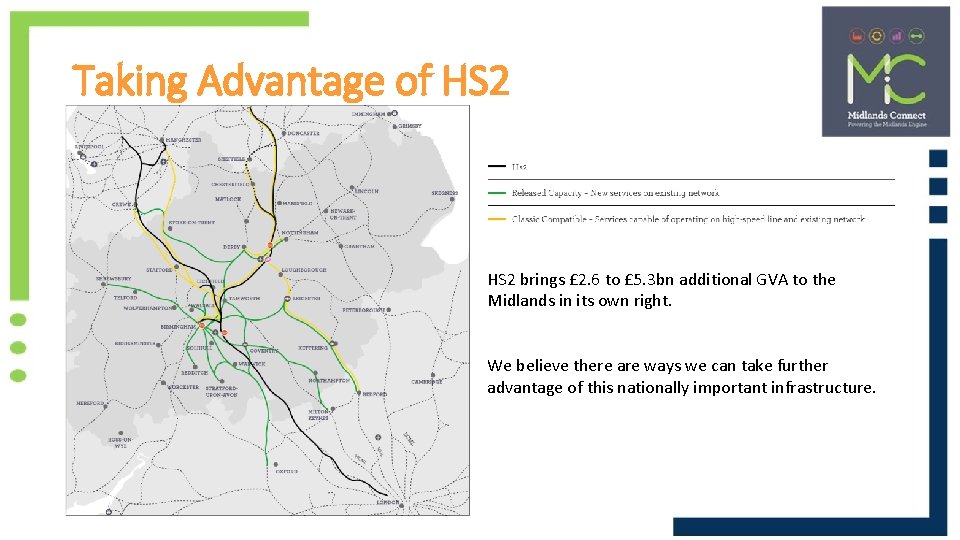Click the Milton Keynes label on the map
The width and height of the screenshot is (960, 540).
tap(318, 414)
